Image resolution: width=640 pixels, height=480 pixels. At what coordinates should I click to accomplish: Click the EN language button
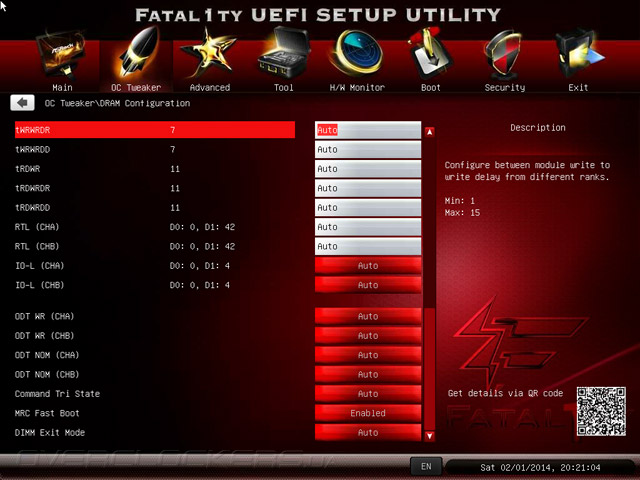(426, 467)
